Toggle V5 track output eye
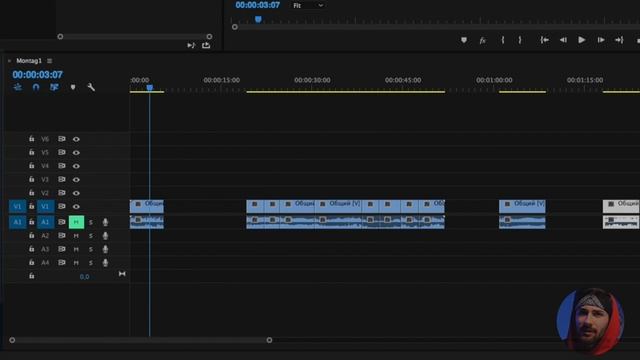Image resolution: width=640 pixels, height=360 pixels. [76, 153]
